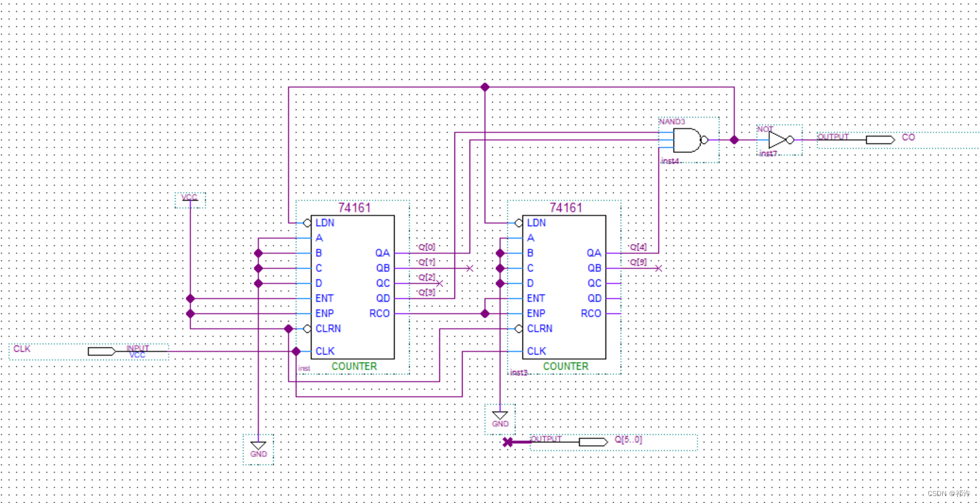980x503 pixels.
Task: Click the "inst4" instance label
Action: click(x=670, y=161)
